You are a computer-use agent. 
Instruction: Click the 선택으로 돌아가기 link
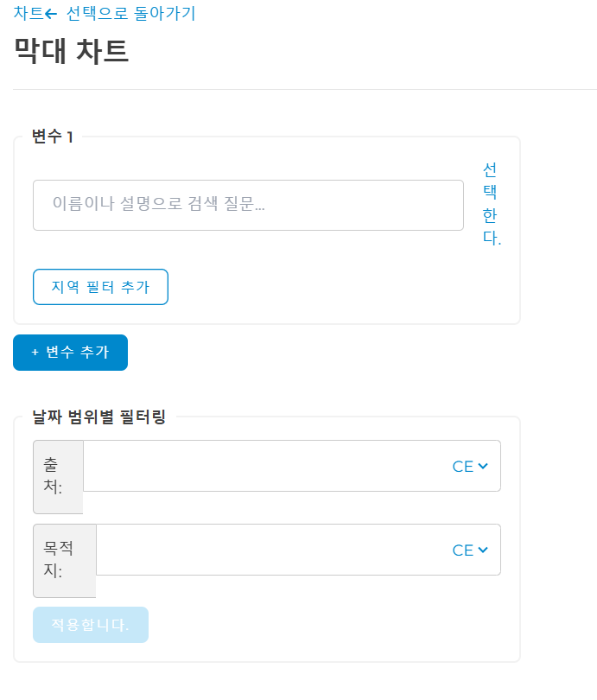point(130,14)
